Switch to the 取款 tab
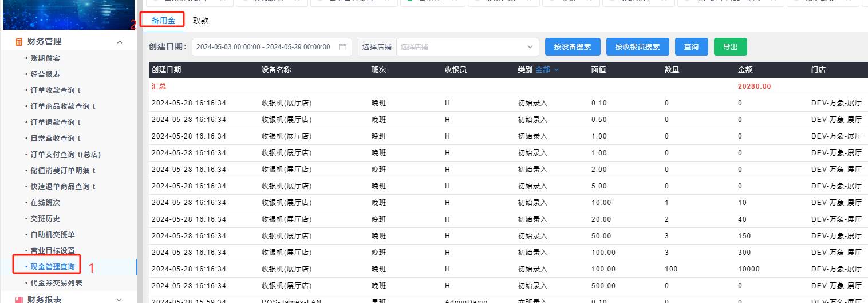 coord(200,21)
